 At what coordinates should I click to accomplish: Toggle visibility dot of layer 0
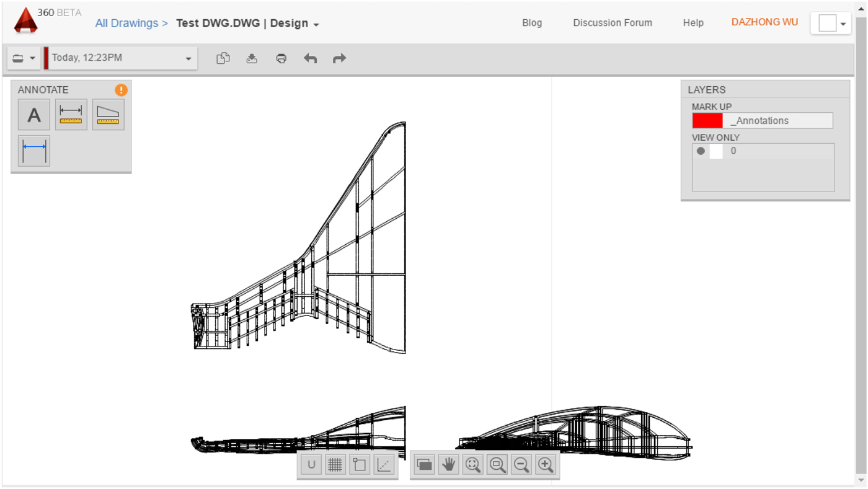(701, 151)
